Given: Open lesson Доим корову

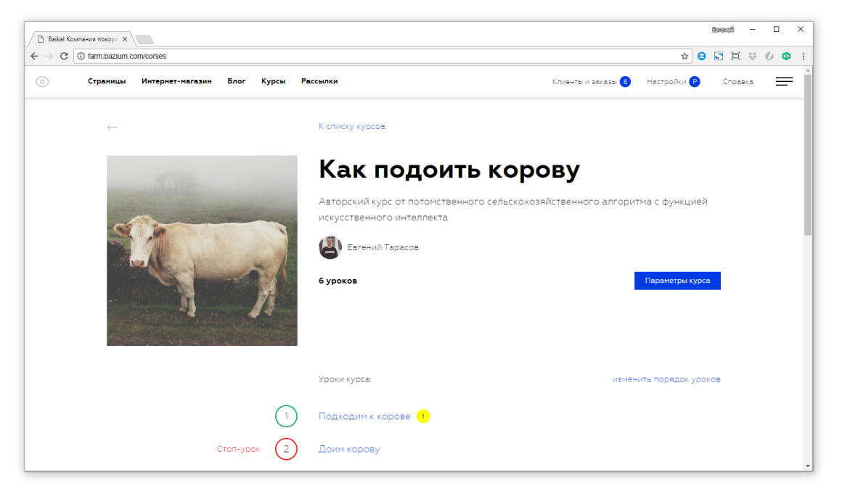Looking at the screenshot, I should click(x=349, y=450).
